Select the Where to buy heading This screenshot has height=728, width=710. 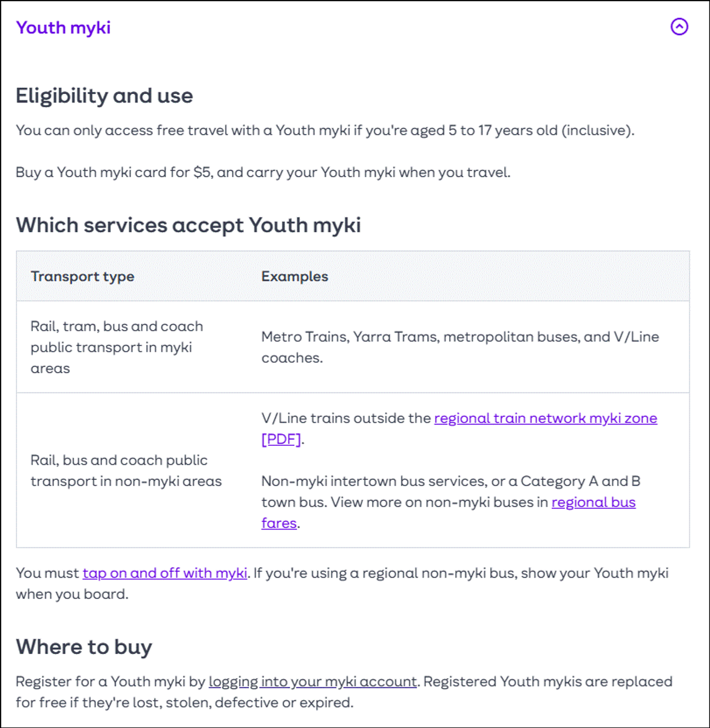(84, 647)
